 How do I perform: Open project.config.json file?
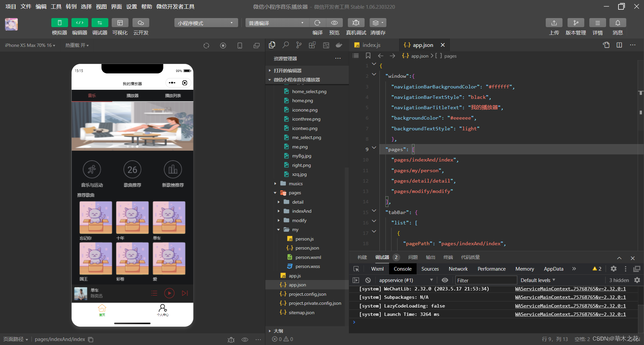tap(307, 294)
